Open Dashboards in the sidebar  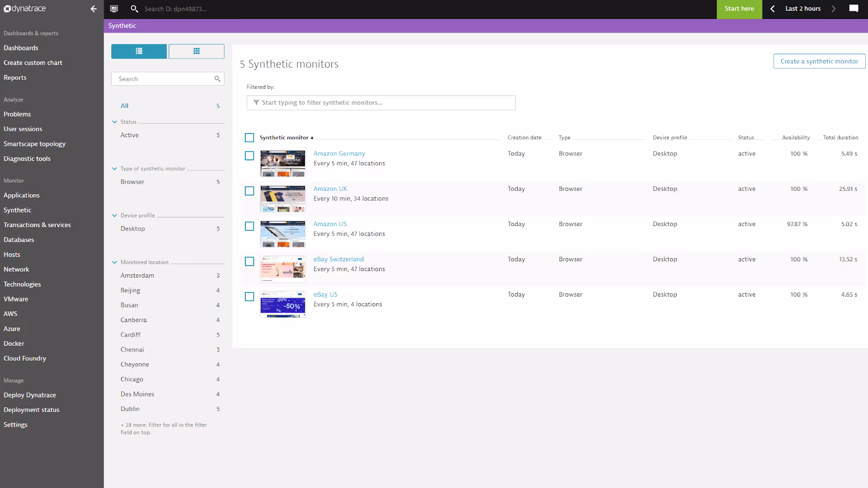pyautogui.click(x=21, y=48)
